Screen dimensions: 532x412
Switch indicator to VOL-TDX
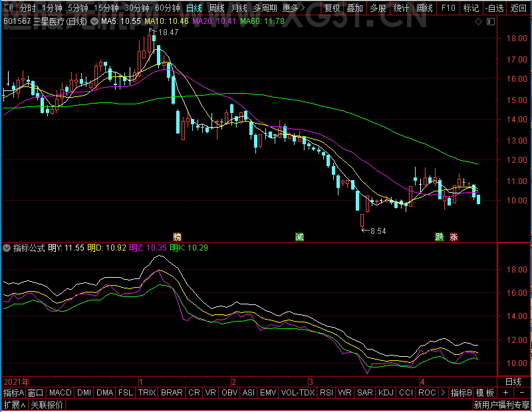(298, 393)
